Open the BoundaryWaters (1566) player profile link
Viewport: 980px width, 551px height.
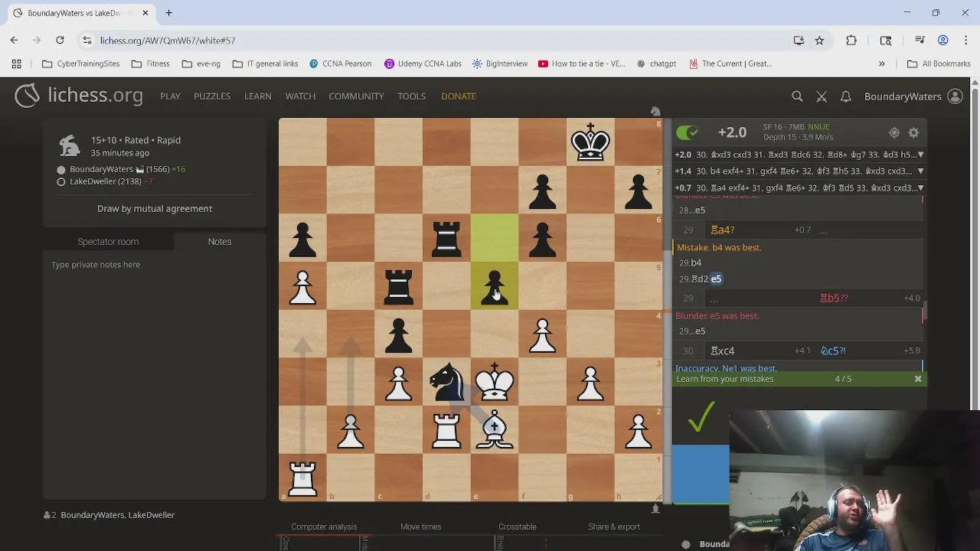point(119,169)
